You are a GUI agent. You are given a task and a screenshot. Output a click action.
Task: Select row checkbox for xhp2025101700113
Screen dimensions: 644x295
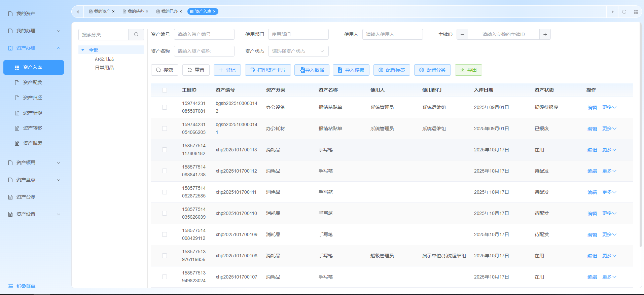pos(165,150)
